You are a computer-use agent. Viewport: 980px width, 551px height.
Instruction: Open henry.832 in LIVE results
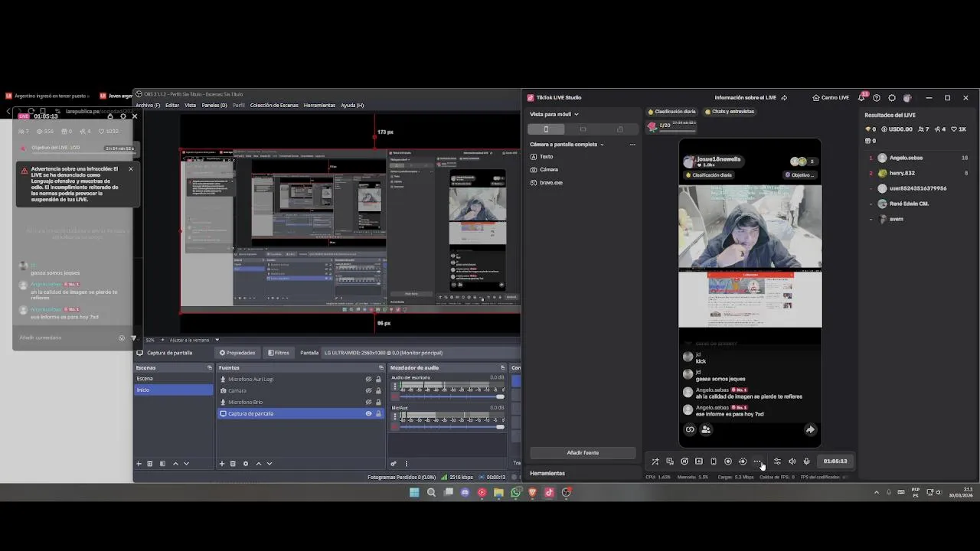click(902, 173)
